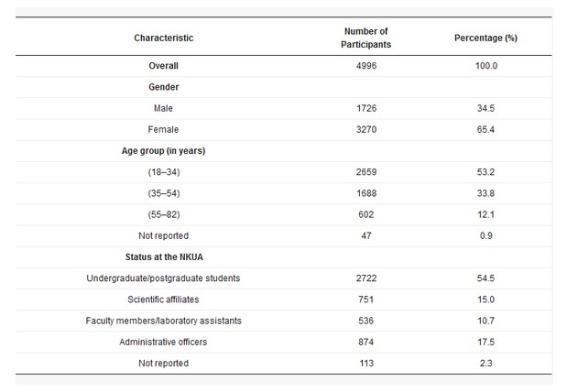Select the Female row label

point(164,129)
